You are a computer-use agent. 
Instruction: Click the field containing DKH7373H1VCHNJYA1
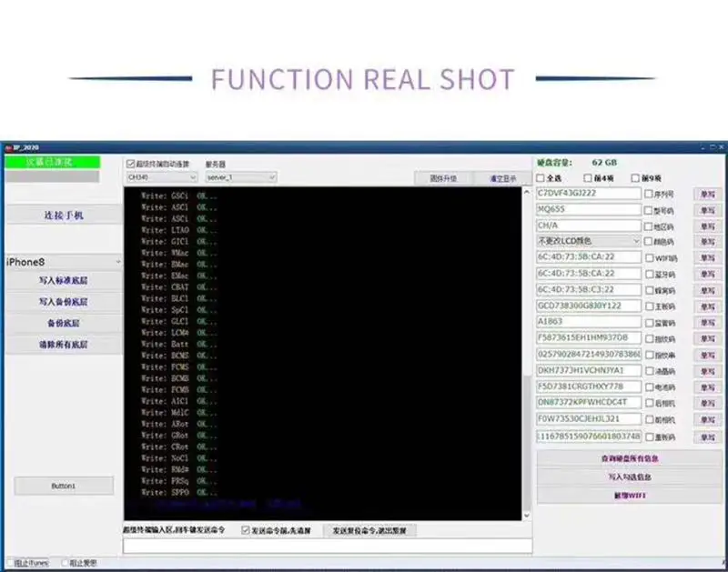point(589,370)
